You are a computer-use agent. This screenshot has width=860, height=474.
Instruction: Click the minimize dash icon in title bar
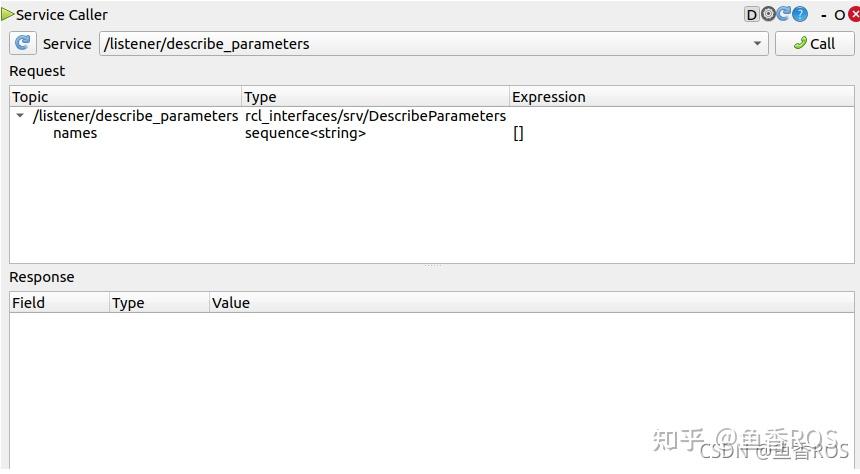(x=821, y=15)
